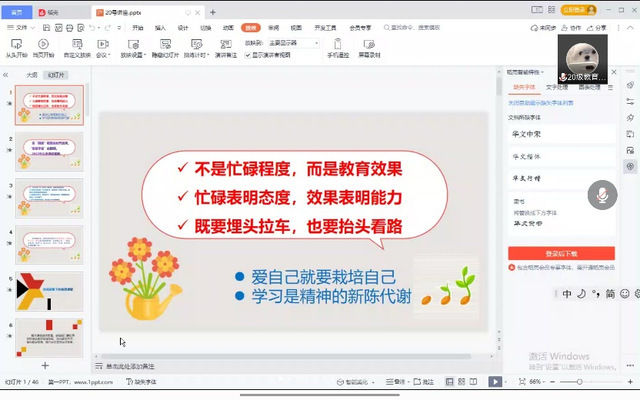Click 从头开始 slideshow start icon
640x400 pixels.
(x=17, y=45)
